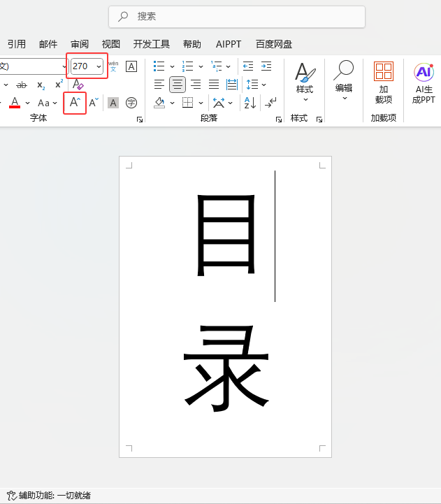Open the line spacing dropdown arrow
This screenshot has width=441, height=504.
coord(264,85)
